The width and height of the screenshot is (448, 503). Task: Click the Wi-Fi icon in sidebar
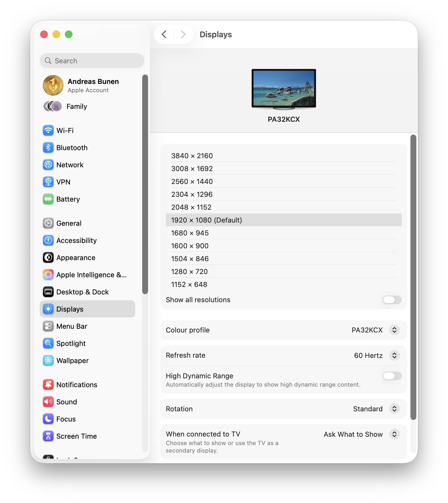[48, 131]
